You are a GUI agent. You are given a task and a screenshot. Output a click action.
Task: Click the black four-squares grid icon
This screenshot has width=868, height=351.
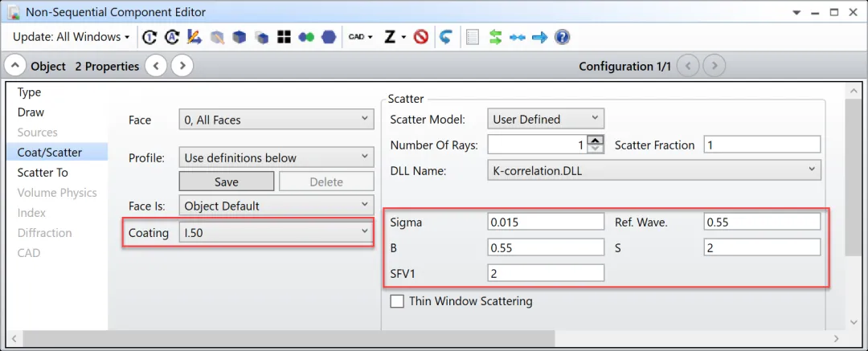(283, 37)
